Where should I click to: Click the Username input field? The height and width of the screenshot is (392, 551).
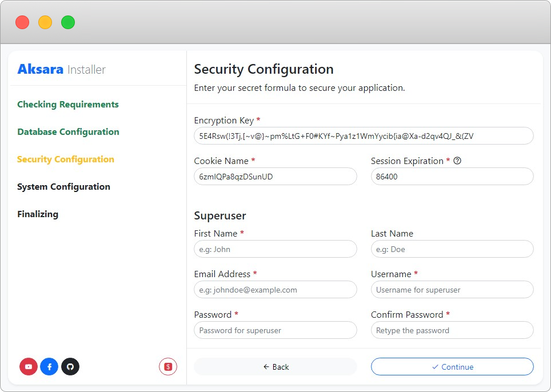(452, 290)
